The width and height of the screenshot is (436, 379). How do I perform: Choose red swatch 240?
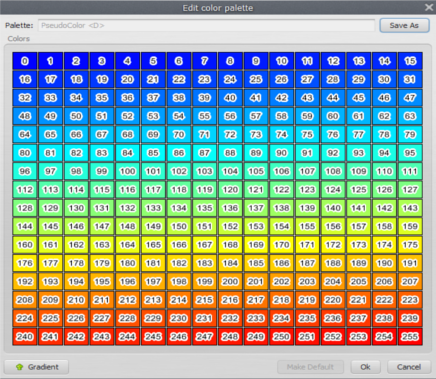[25, 337]
